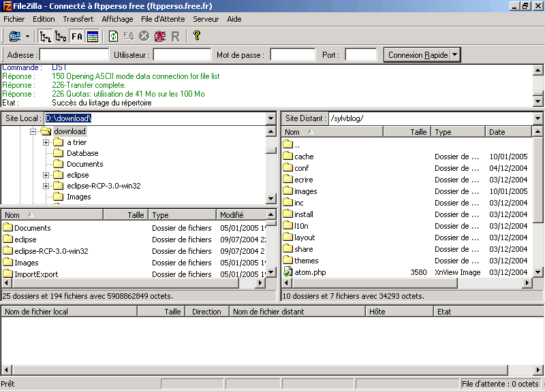Sort local files by Modifié column
The width and height of the screenshot is (545, 392).
point(241,215)
